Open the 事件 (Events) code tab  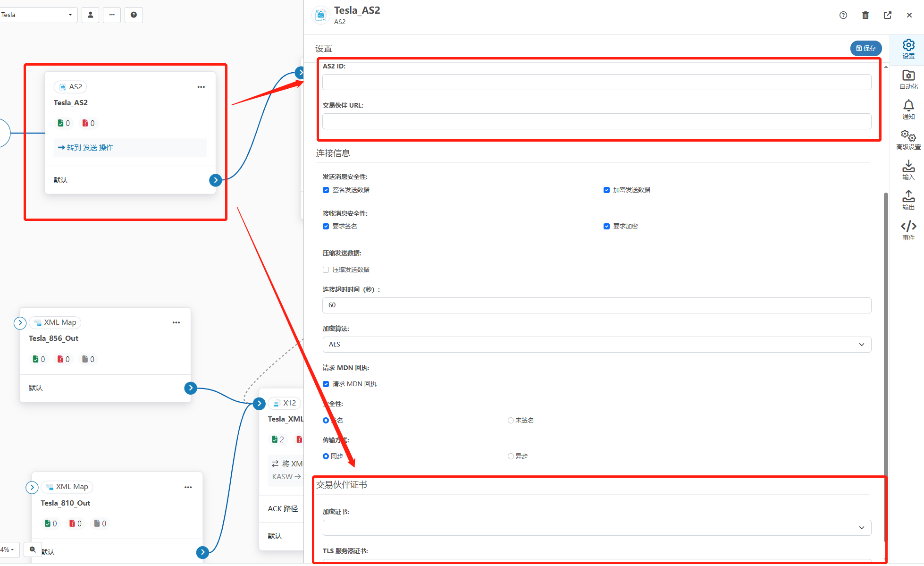(x=908, y=230)
